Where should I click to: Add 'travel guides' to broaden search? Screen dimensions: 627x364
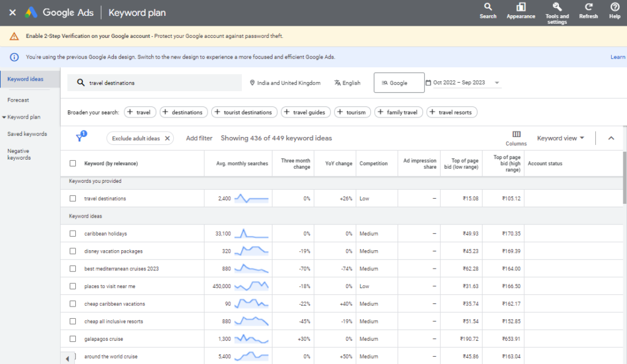click(306, 113)
